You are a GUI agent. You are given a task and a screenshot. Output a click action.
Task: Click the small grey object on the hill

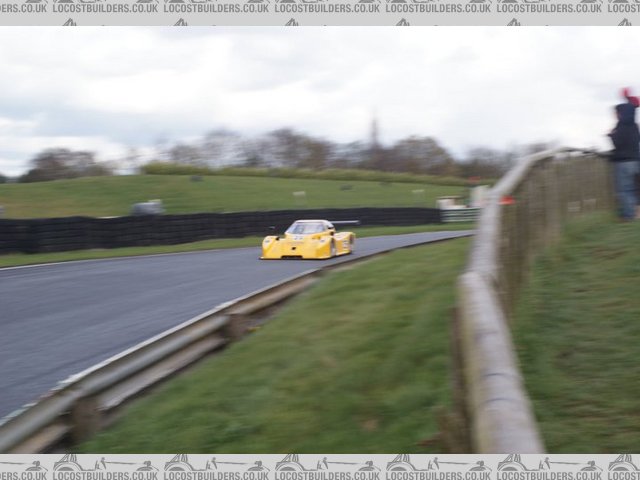click(x=148, y=207)
